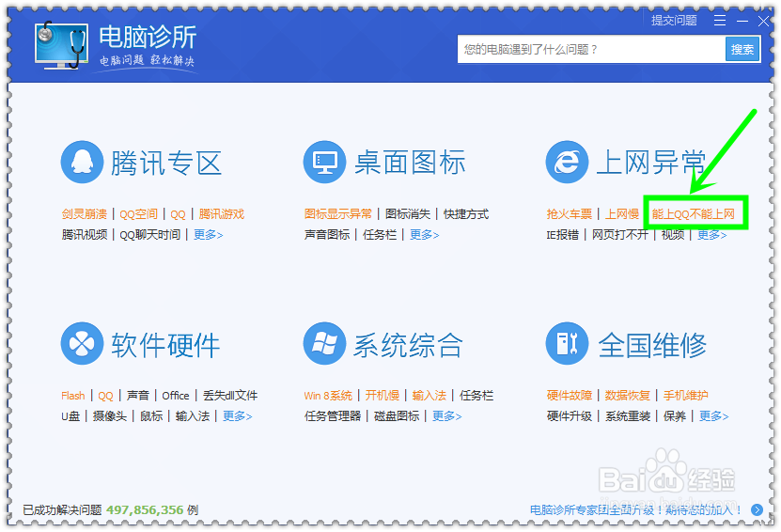Select the 网页打不开 link
Viewport: 781px width, 532px height.
[620, 234]
